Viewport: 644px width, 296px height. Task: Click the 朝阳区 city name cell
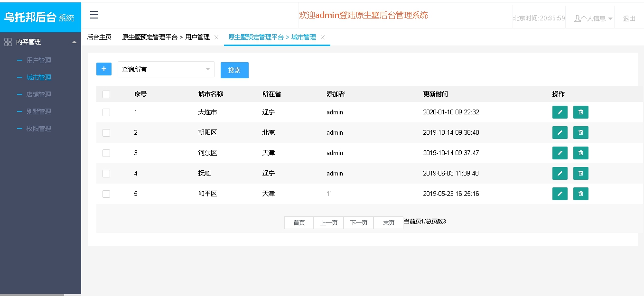tap(208, 133)
